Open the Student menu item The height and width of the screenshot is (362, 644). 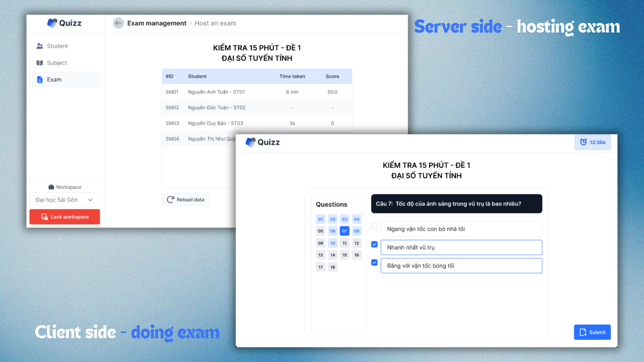click(57, 46)
